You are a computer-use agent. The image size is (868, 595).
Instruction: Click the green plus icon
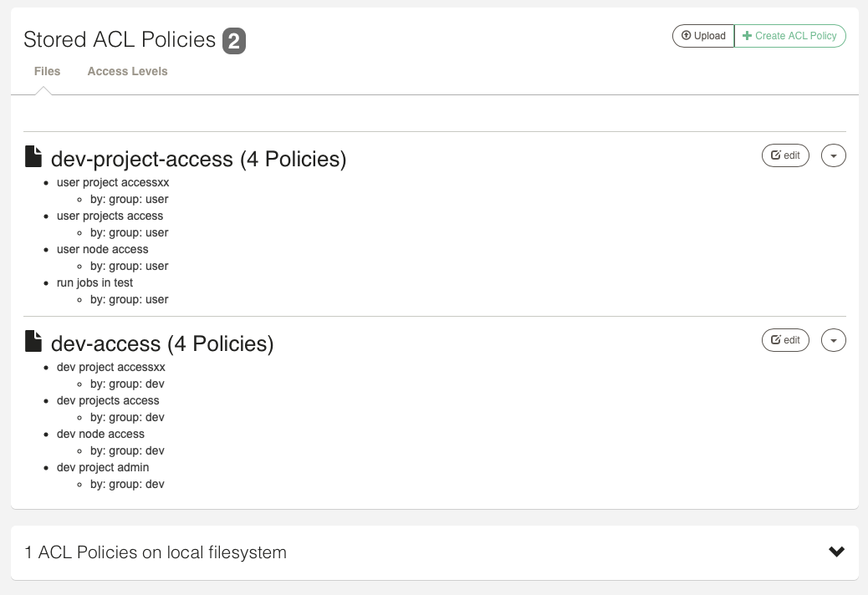(x=747, y=35)
